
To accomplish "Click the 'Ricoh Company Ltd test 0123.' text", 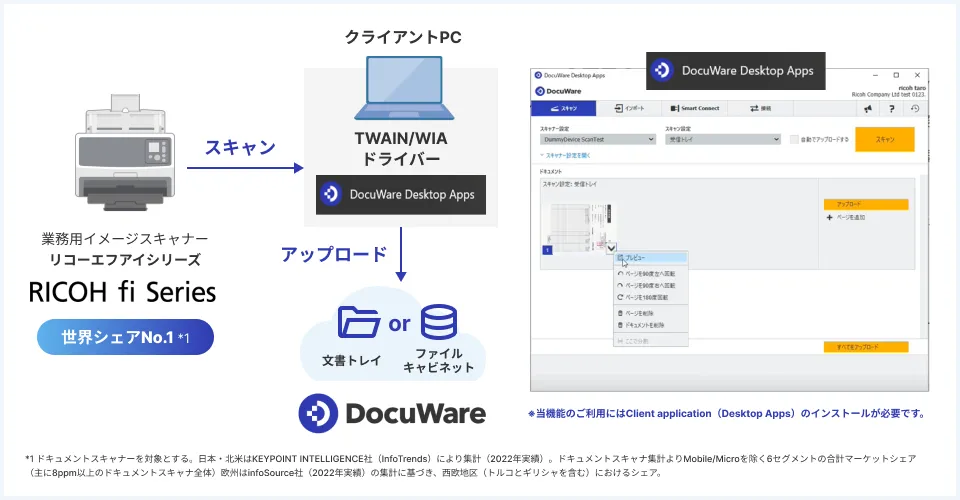I will 888,95.
